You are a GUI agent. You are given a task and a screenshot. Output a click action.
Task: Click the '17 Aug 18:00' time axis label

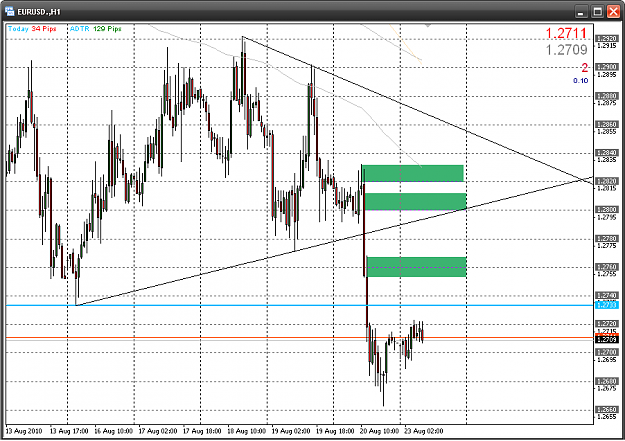202,431
